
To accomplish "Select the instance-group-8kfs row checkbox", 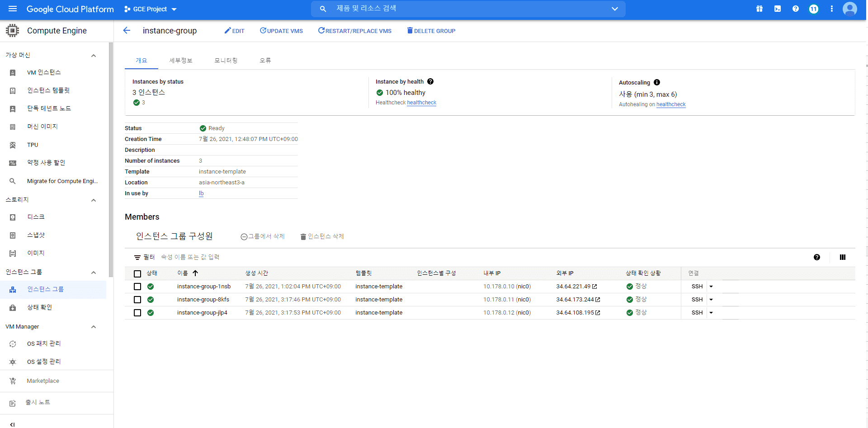I will (x=137, y=300).
